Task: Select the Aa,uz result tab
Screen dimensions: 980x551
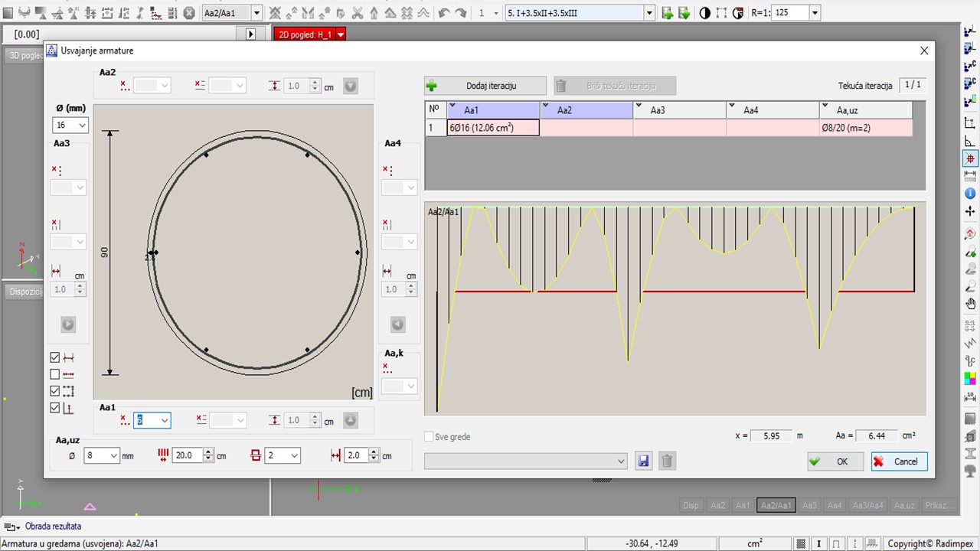Action: click(903, 505)
